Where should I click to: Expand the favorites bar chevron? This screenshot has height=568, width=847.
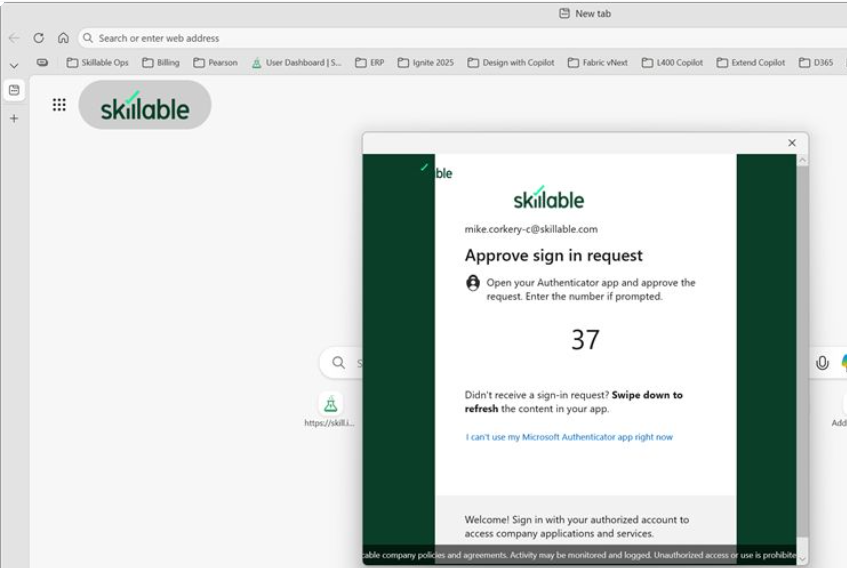[14, 65]
